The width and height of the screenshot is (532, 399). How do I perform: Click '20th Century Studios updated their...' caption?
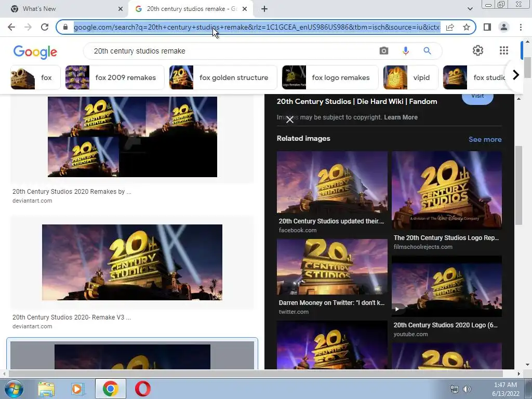coord(331,221)
